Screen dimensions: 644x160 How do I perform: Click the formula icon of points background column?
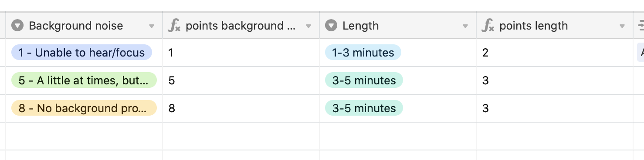tap(174, 26)
